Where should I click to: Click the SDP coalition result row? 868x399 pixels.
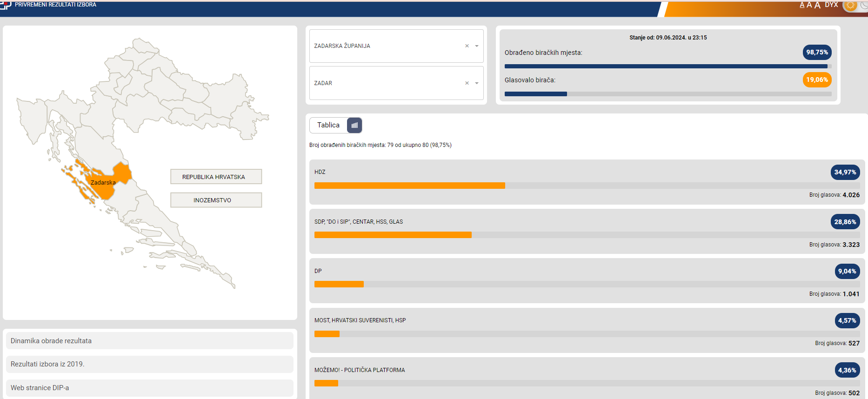point(587,231)
